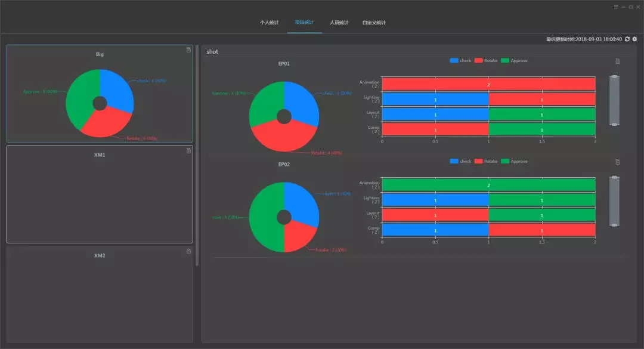Switch to the 个人统计 tab
Screen dimensions: 644x349
pyautogui.click(x=270, y=23)
